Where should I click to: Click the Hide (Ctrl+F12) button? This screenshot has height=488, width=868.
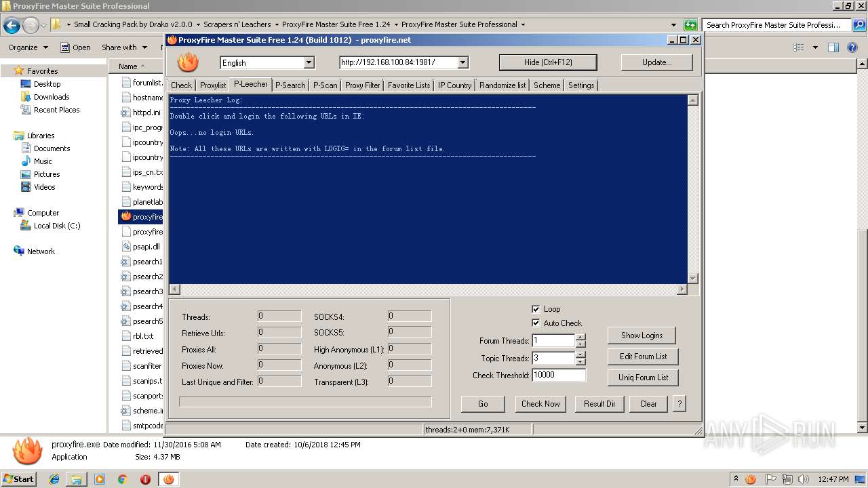coord(548,62)
